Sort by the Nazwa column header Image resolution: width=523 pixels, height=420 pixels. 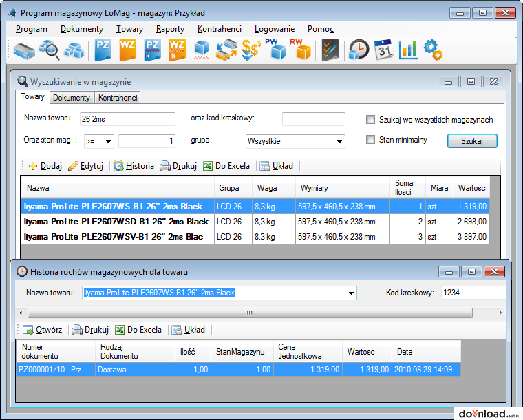[x=118, y=187]
